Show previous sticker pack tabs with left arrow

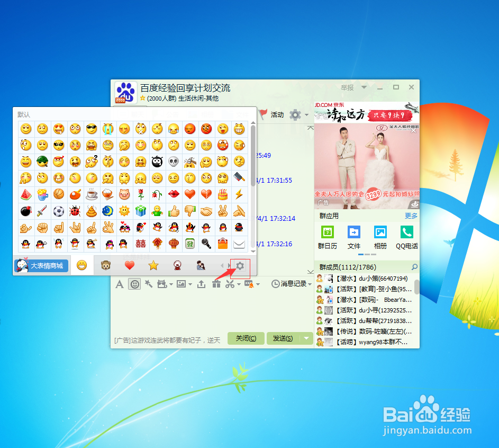click(x=222, y=265)
